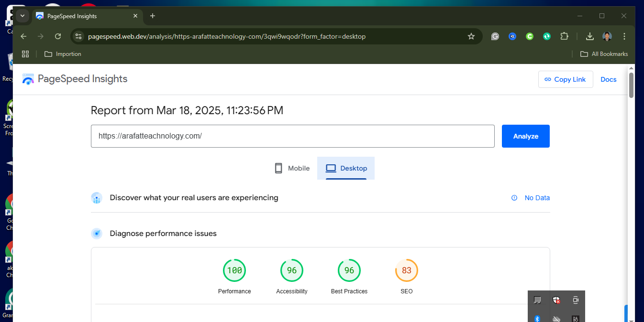
Task: Open the browser profile avatar
Action: (x=607, y=36)
